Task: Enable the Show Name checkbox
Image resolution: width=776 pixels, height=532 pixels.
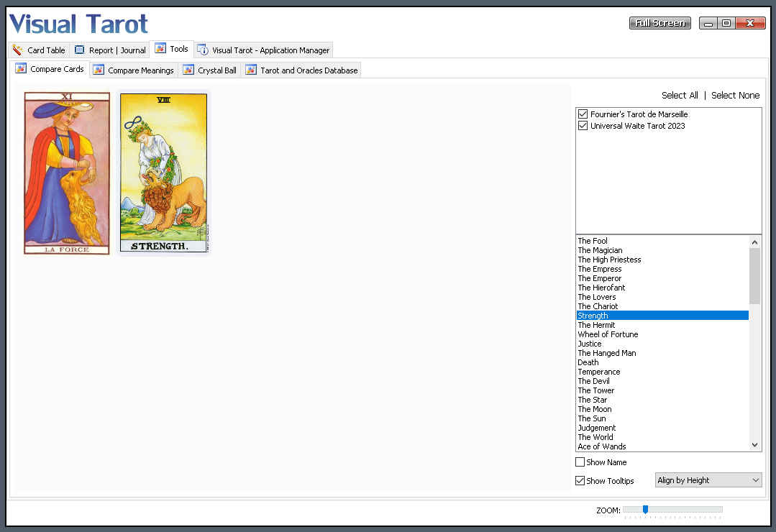Action: [x=580, y=462]
